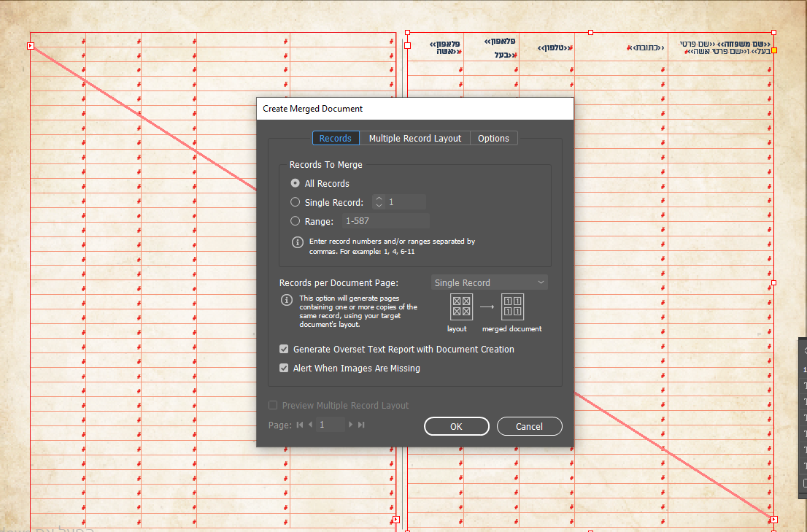Click the text frame in-port on left page

(31, 46)
